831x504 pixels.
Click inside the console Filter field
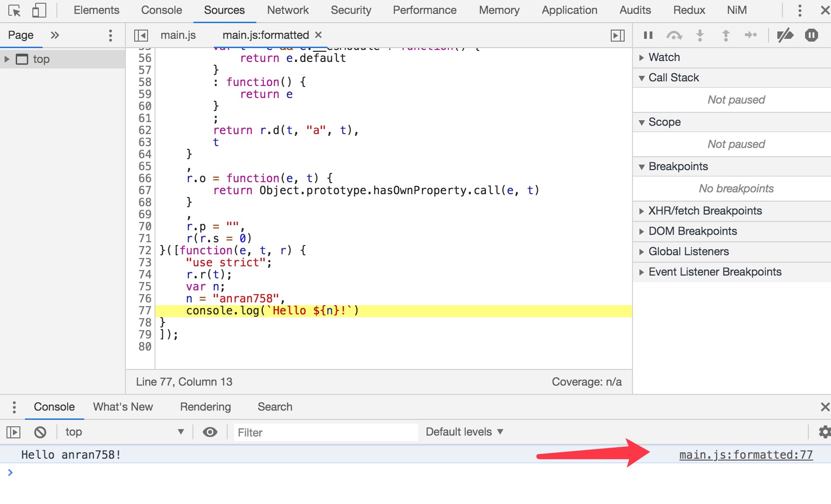(x=324, y=432)
